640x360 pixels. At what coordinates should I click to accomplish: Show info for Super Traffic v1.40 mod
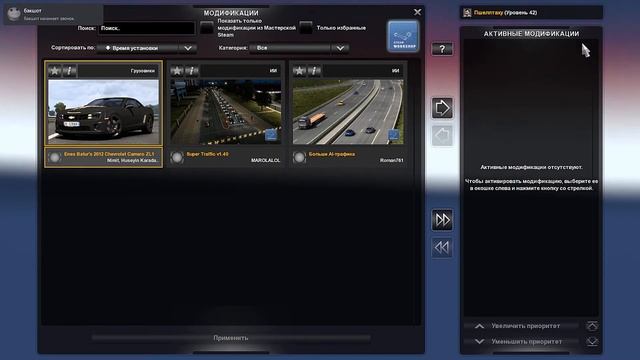pos(192,71)
